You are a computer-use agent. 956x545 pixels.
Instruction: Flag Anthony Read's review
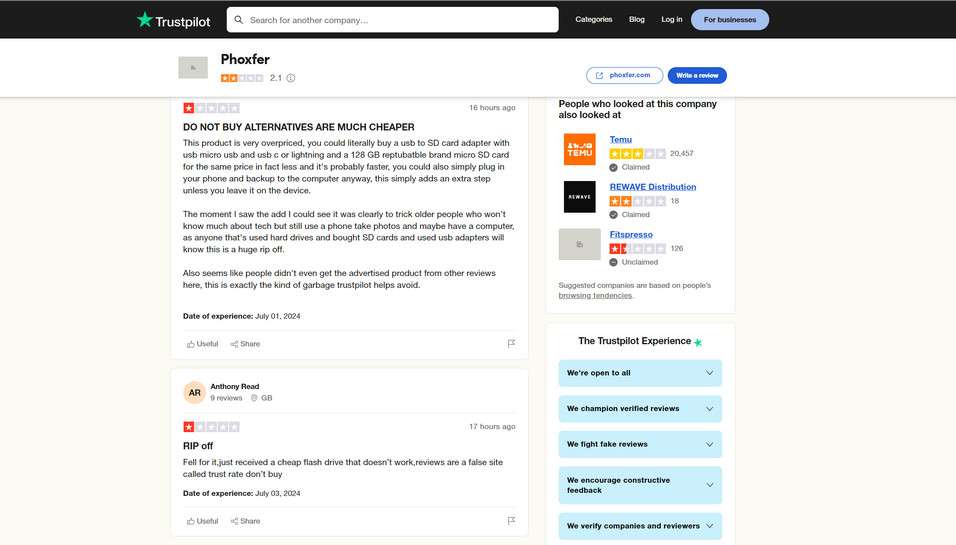tap(511, 521)
